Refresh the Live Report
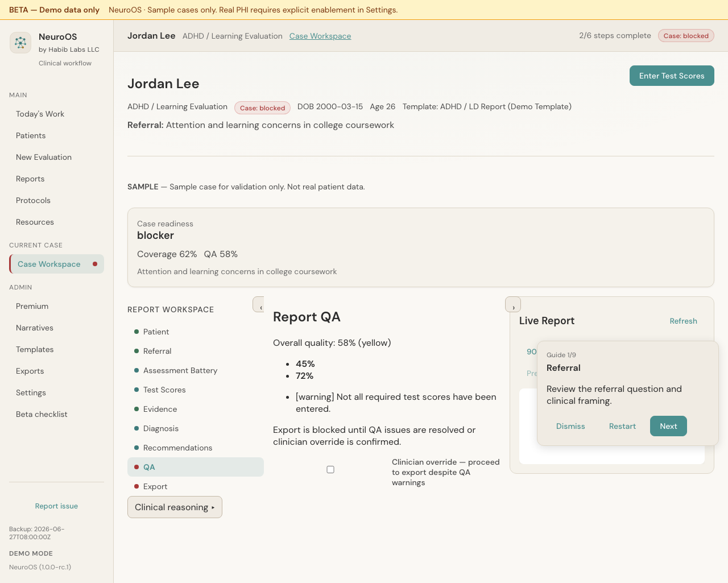 coord(683,321)
